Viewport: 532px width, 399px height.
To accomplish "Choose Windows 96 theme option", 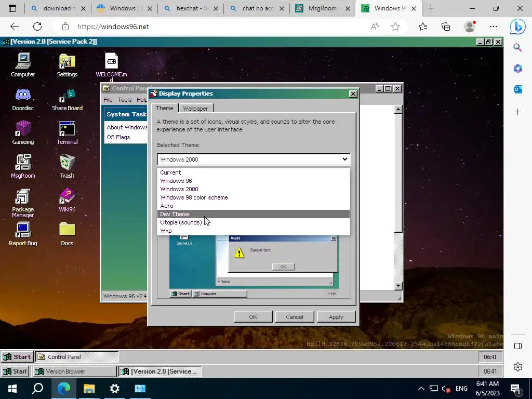I will (x=254, y=181).
